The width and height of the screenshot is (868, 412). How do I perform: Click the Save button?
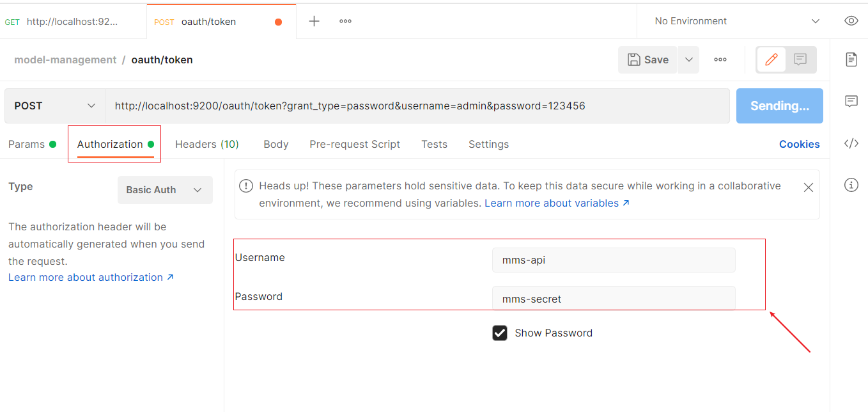pos(648,59)
